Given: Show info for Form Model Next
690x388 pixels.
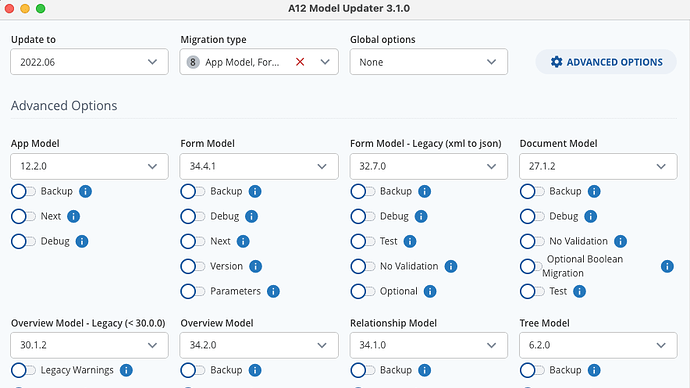Looking at the screenshot, I should click(x=243, y=242).
